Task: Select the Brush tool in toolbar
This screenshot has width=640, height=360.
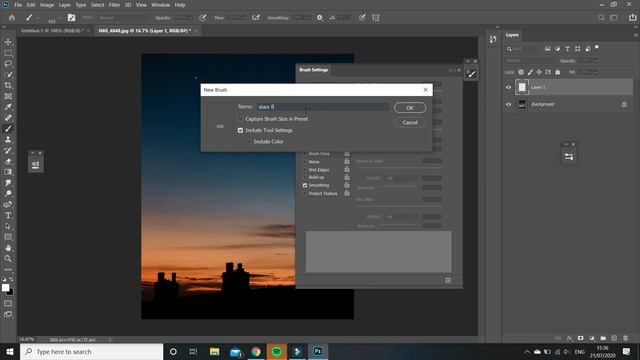Action: click(8, 129)
